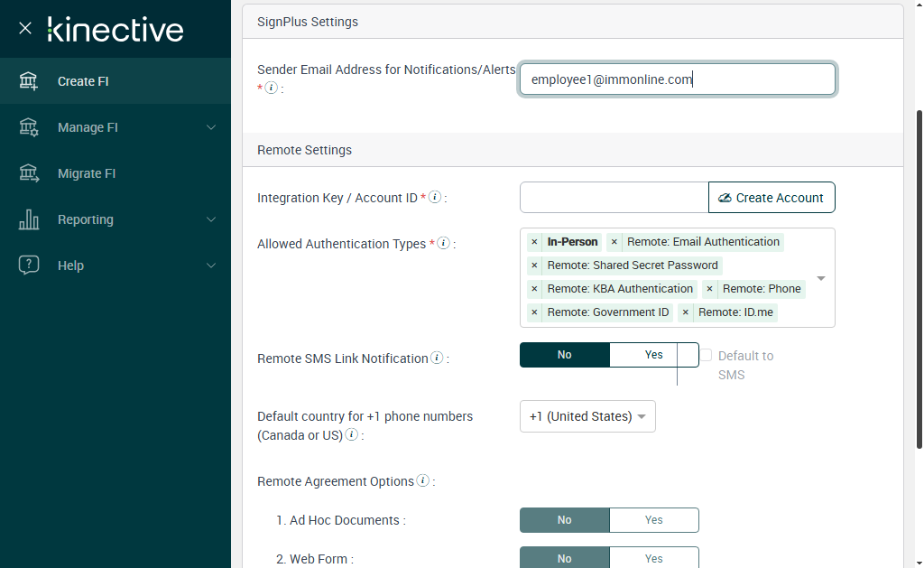Click the Reporting bar chart icon
The width and height of the screenshot is (924, 568).
(28, 219)
